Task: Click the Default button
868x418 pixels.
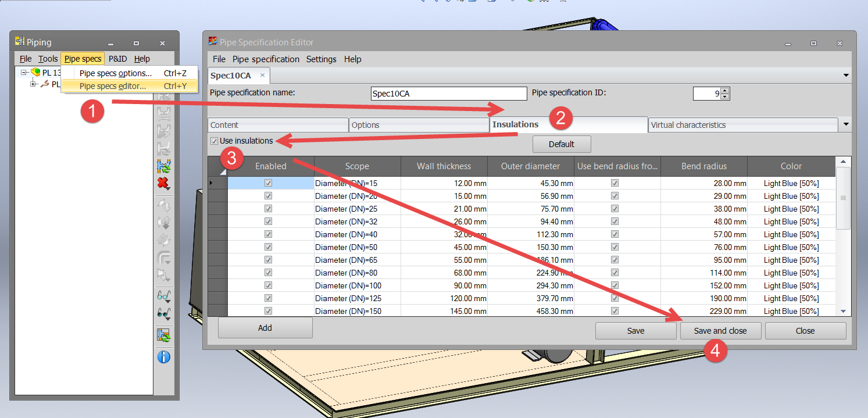Action: coord(561,144)
